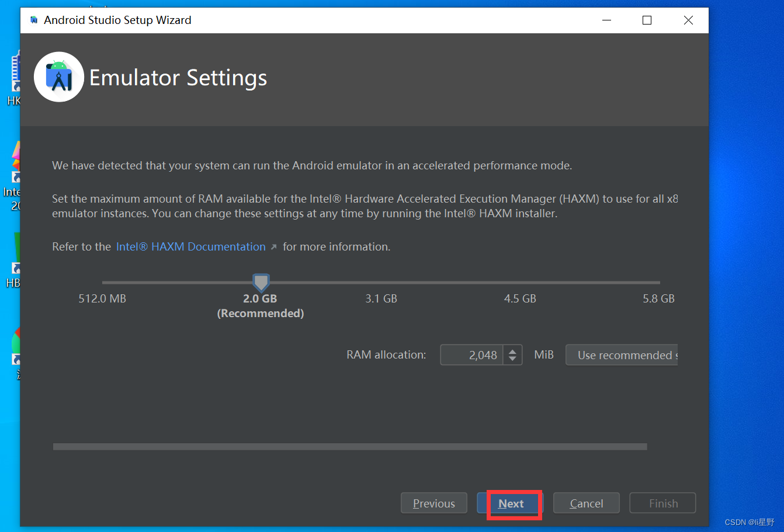Click the external link arrow icon

273,247
